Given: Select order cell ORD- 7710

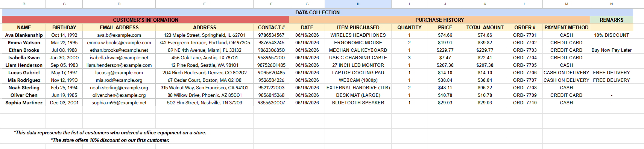Looking at the screenshot, I should pyautogui.click(x=525, y=102).
